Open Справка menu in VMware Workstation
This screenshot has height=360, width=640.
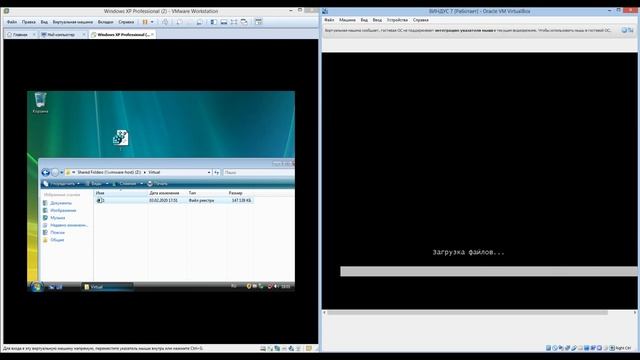click(x=126, y=22)
